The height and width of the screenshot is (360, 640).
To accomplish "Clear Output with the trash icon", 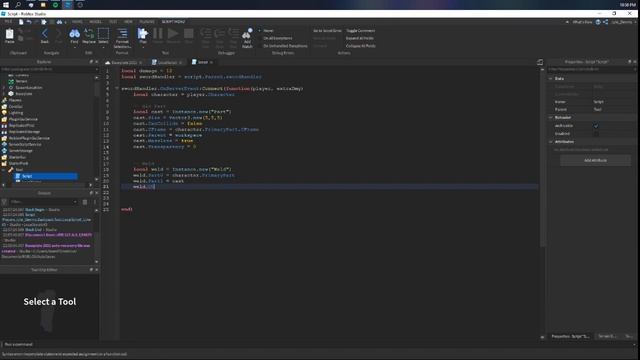I will tap(85, 202).
